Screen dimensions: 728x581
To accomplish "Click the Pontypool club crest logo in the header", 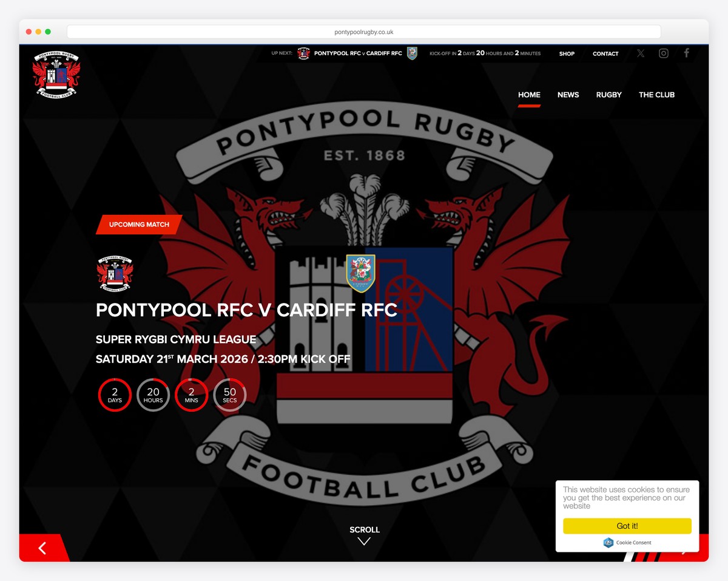I will point(55,73).
